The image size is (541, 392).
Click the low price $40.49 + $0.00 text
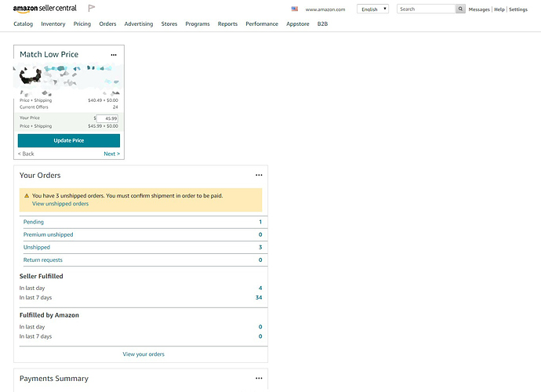pyautogui.click(x=103, y=100)
